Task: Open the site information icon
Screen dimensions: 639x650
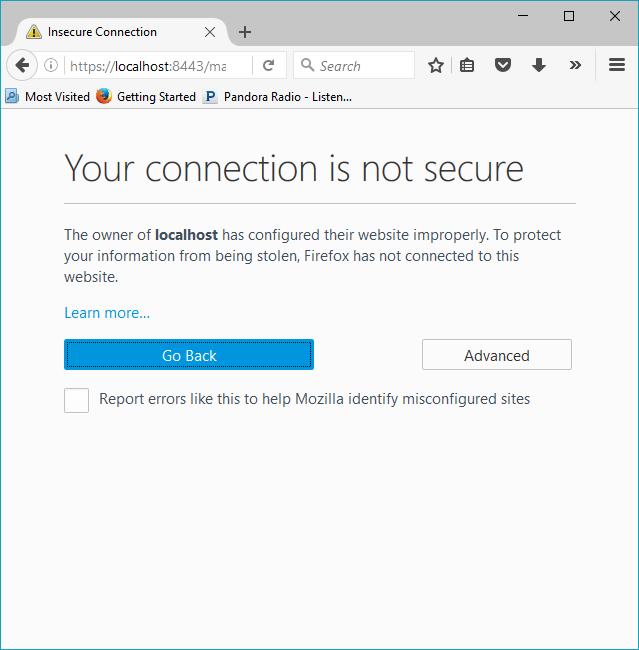Action: [x=51, y=65]
